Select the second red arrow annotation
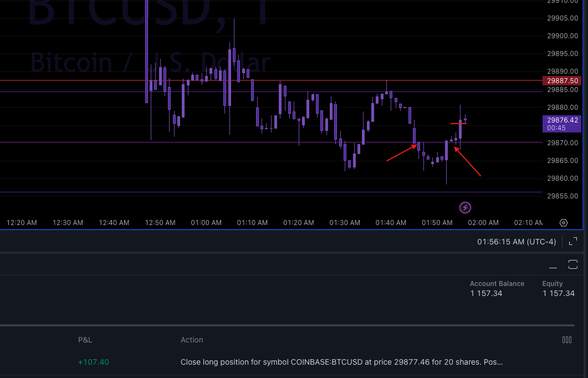588x378 pixels. [x=468, y=161]
